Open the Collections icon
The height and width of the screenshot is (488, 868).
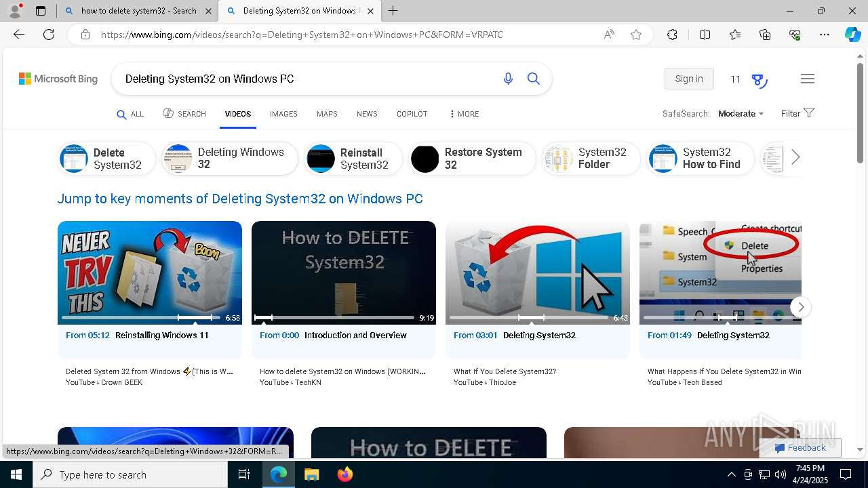tap(765, 35)
